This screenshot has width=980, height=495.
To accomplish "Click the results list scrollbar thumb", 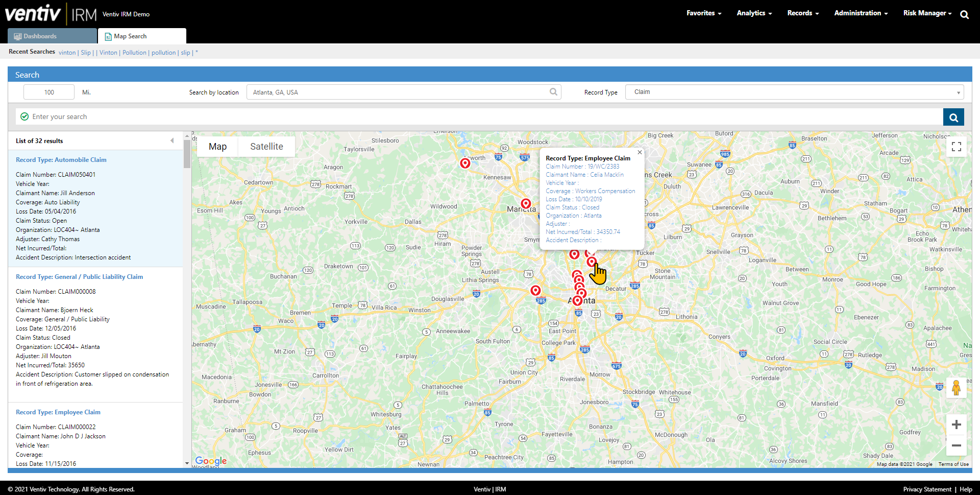I will (187, 154).
